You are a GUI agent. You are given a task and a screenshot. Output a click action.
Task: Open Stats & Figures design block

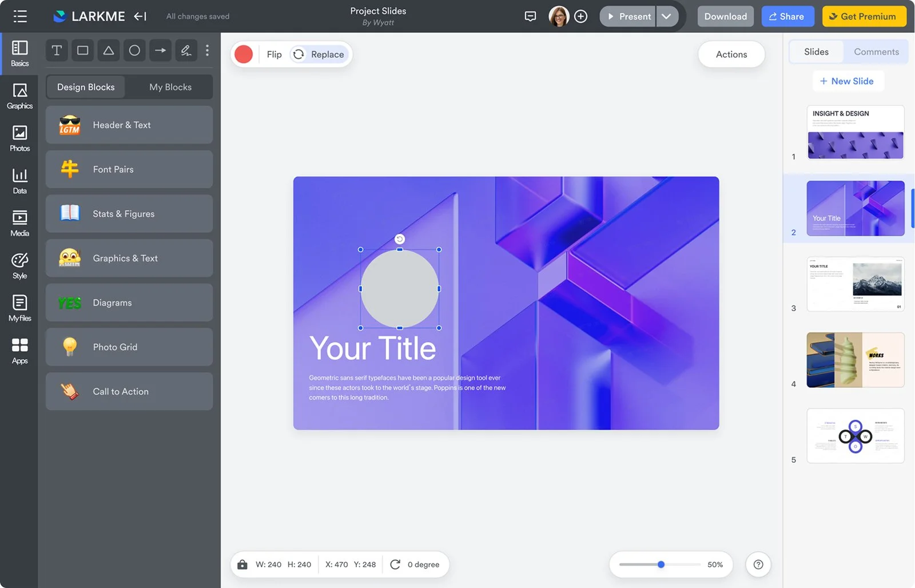(129, 214)
